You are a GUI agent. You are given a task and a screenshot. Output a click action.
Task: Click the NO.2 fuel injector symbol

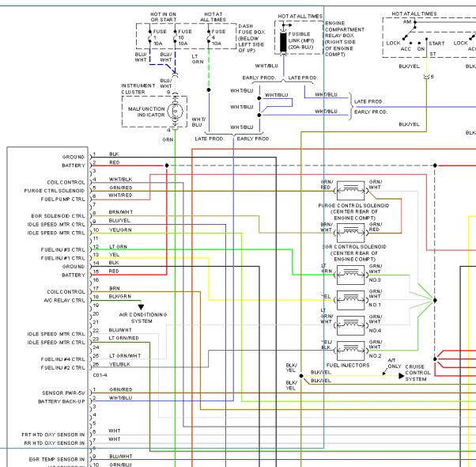point(351,351)
